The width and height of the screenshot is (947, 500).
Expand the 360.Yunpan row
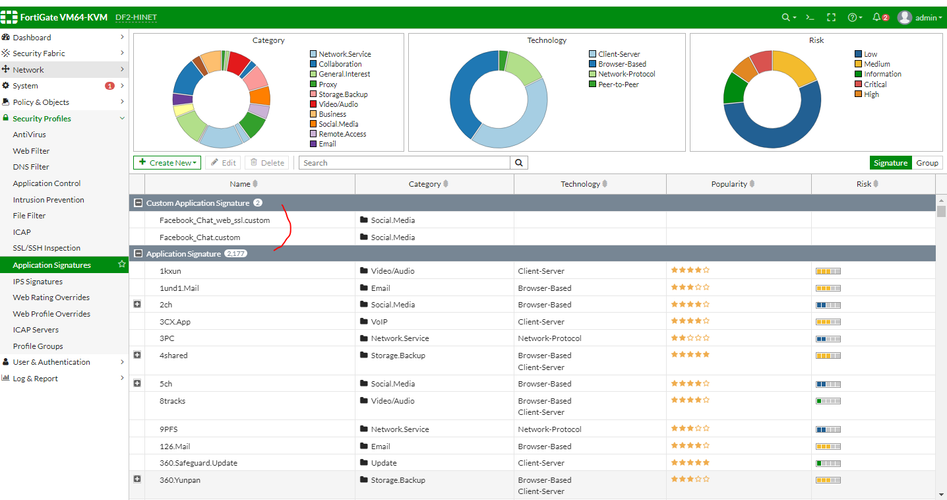pyautogui.click(x=137, y=479)
